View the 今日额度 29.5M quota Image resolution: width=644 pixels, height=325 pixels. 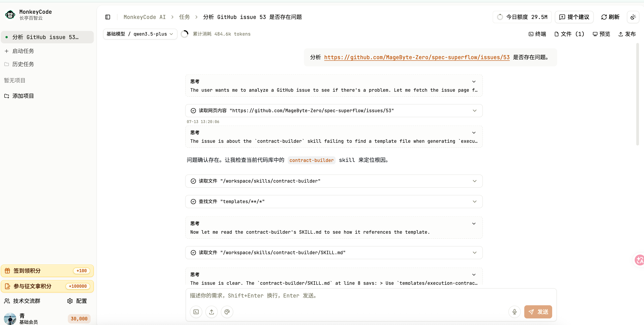click(x=522, y=17)
